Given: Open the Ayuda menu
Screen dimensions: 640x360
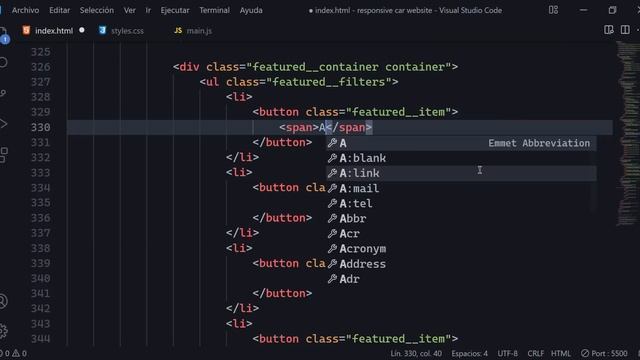Looking at the screenshot, I should tap(251, 10).
